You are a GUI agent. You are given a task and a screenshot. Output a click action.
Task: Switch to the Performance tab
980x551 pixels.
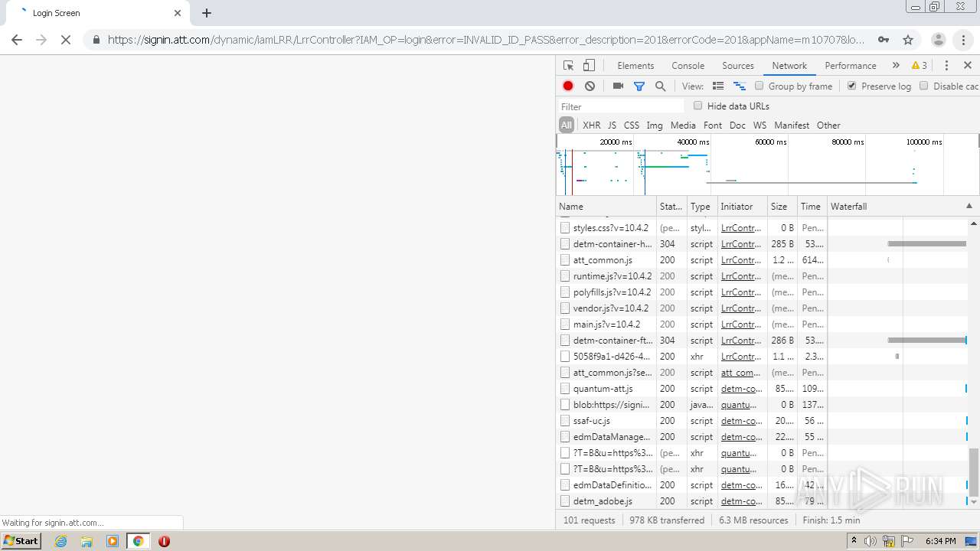[851, 66]
